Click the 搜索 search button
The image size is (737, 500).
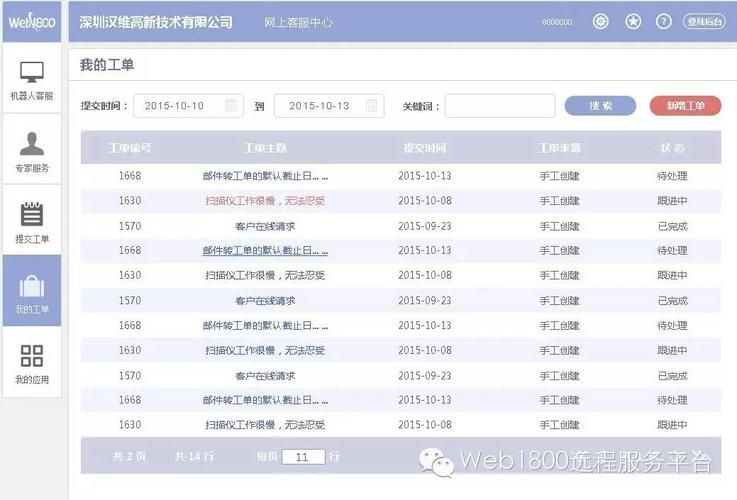tap(600, 106)
